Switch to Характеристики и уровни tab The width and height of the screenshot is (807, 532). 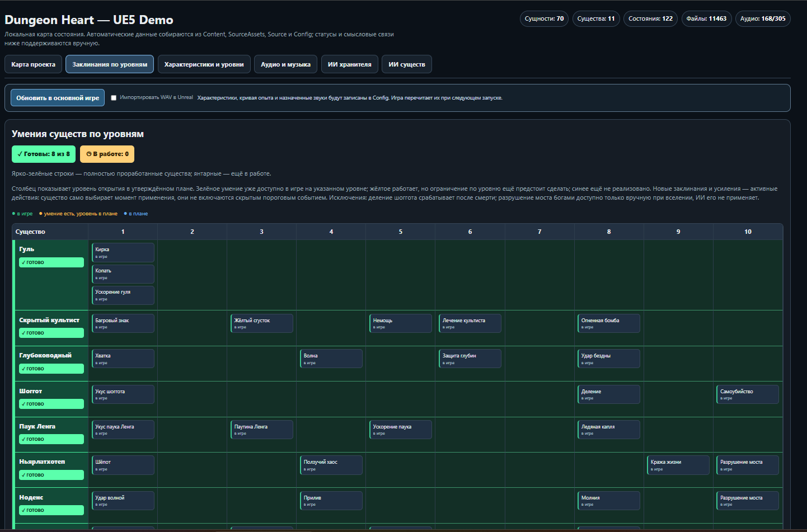coord(204,64)
